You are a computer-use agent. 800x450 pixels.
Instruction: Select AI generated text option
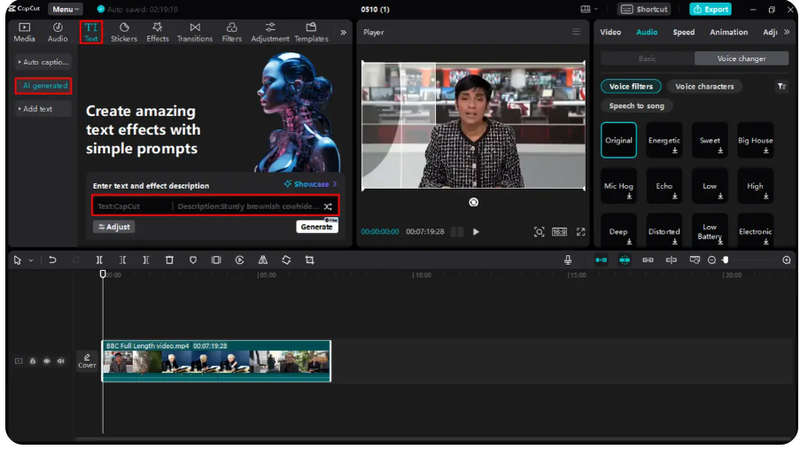pos(43,86)
